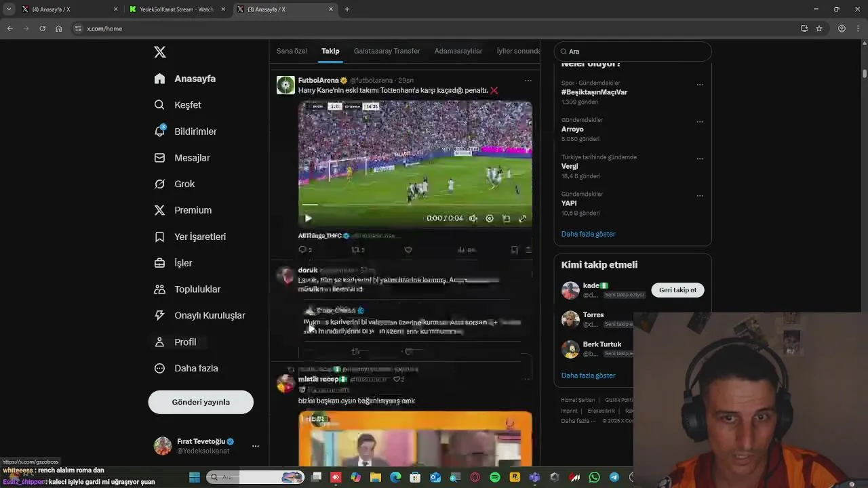This screenshot has height=488, width=868.
Task: Open Mesajlar in sidebar
Action: click(182, 158)
